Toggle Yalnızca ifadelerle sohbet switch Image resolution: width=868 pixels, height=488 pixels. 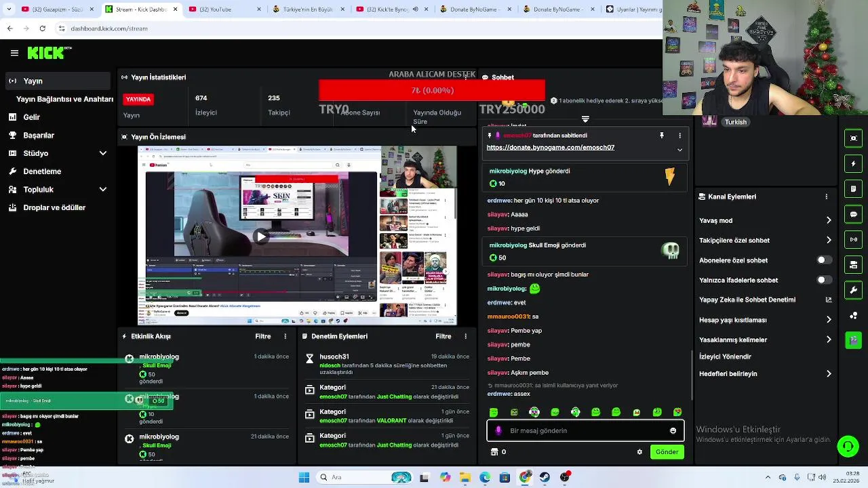824,280
